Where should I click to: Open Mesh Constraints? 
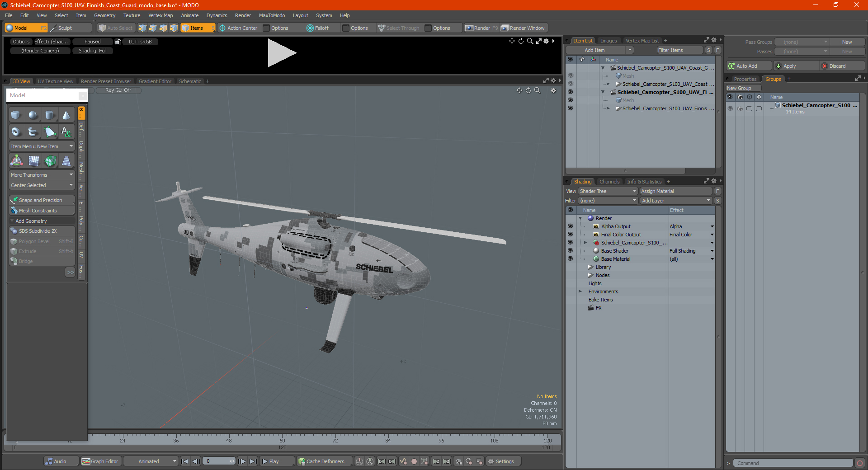point(42,211)
